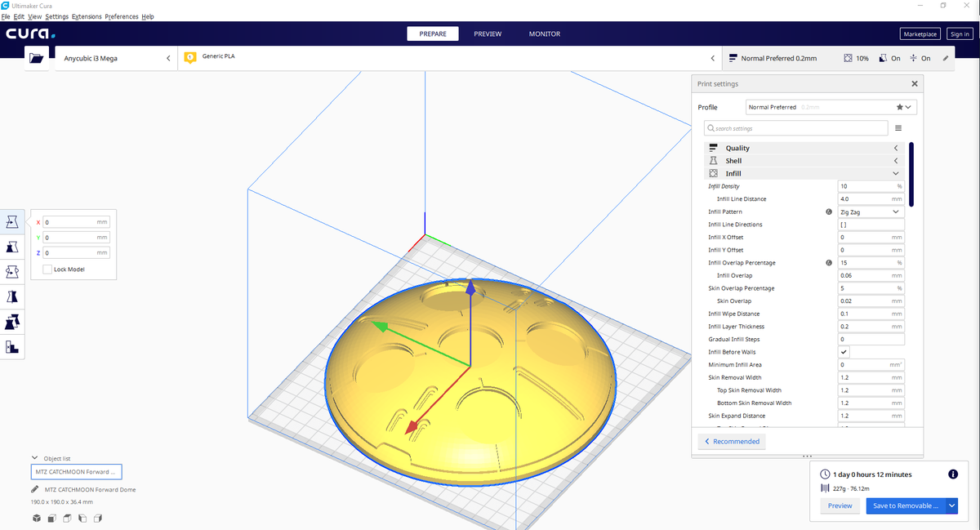Click the Infill Density value field
Viewport: 980px width, 530px height.
[x=871, y=186]
